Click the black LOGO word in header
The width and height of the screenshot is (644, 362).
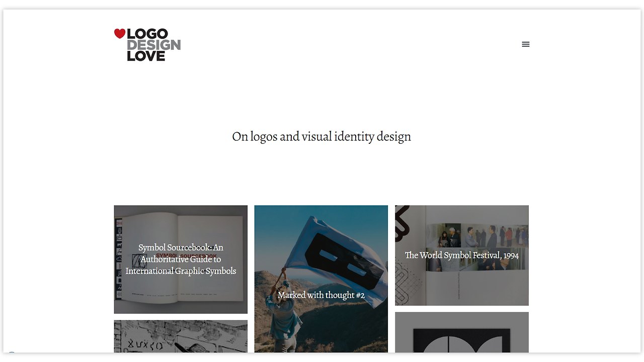pyautogui.click(x=147, y=34)
